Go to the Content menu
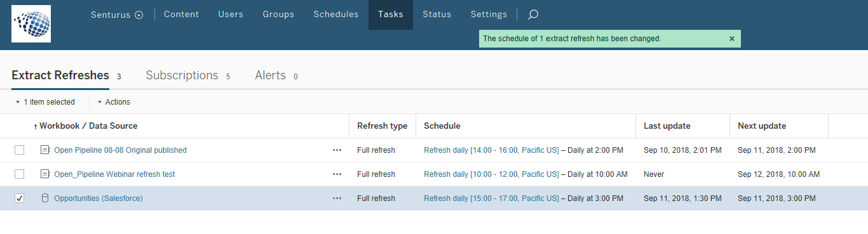Screen dimensions: 868x234 [181, 14]
